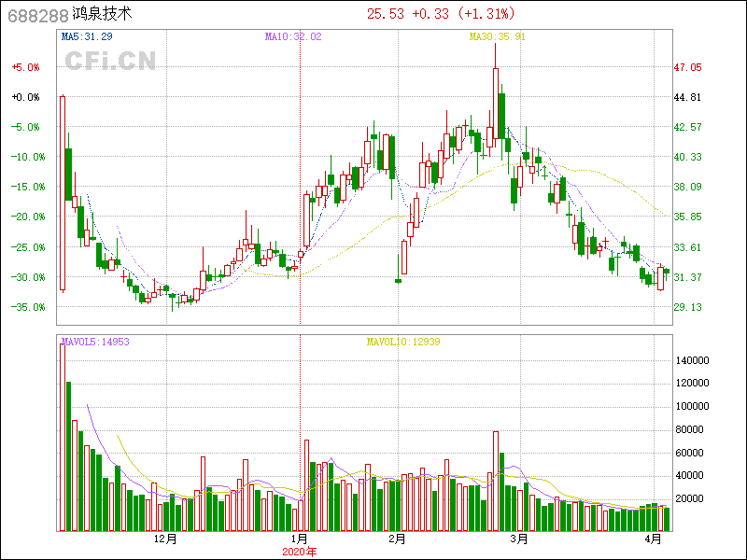Screen dimensions: 747x560
Task: Jump to the 4月 date marker
Action: pyautogui.click(x=654, y=539)
